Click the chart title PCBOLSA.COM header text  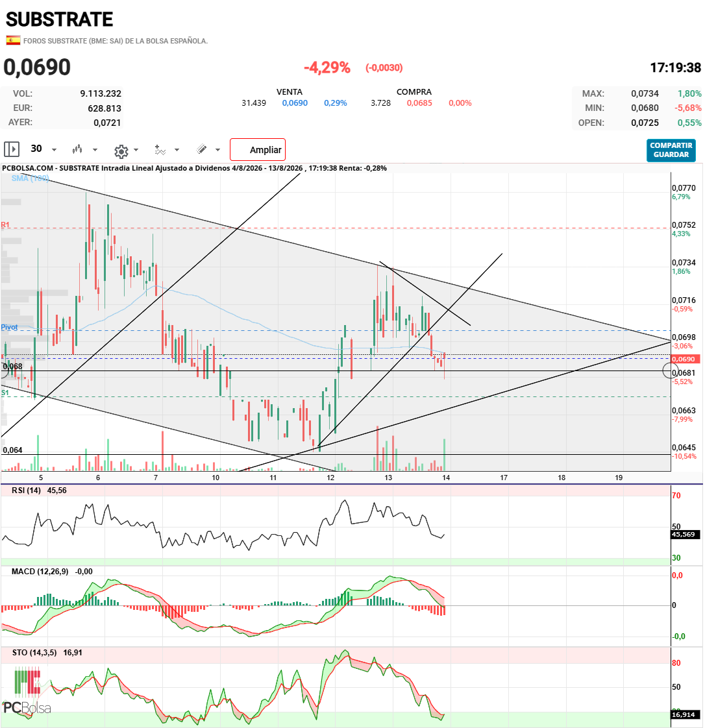tap(194, 168)
